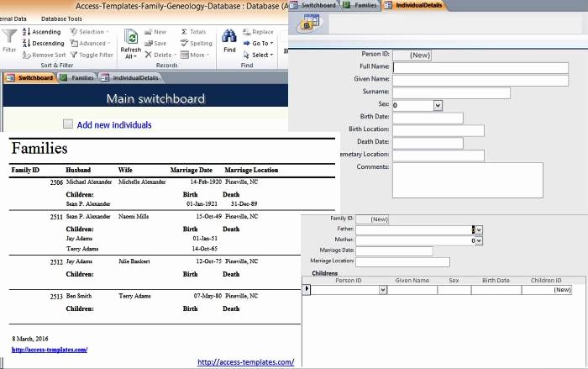Image resolution: width=588 pixels, height=369 pixels.
Task: Click the Add new individuals link
Action: [x=114, y=125]
